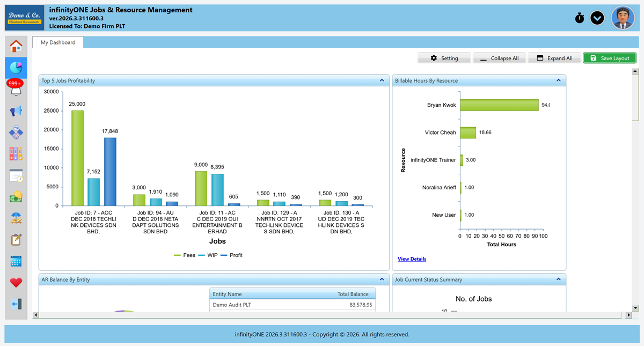Screen dimensions: 644x346
Task: Click the collapse sidebar arrow icon
Action: 16,304
